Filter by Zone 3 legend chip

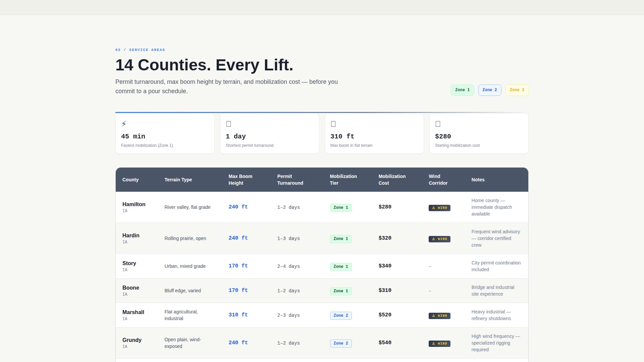517,90
